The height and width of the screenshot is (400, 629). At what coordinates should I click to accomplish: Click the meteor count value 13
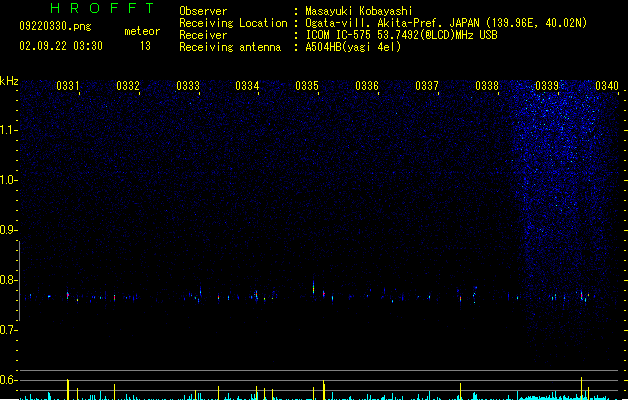coord(145,46)
